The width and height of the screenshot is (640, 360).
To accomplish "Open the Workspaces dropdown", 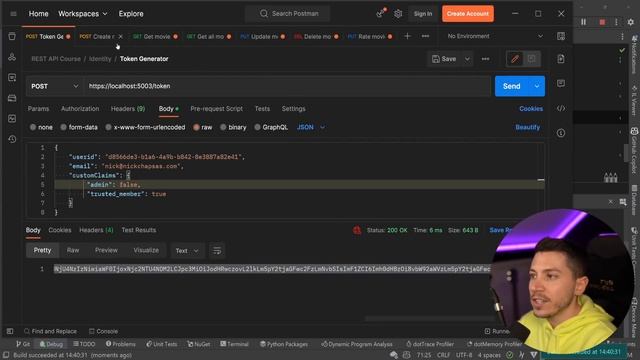I will point(82,14).
